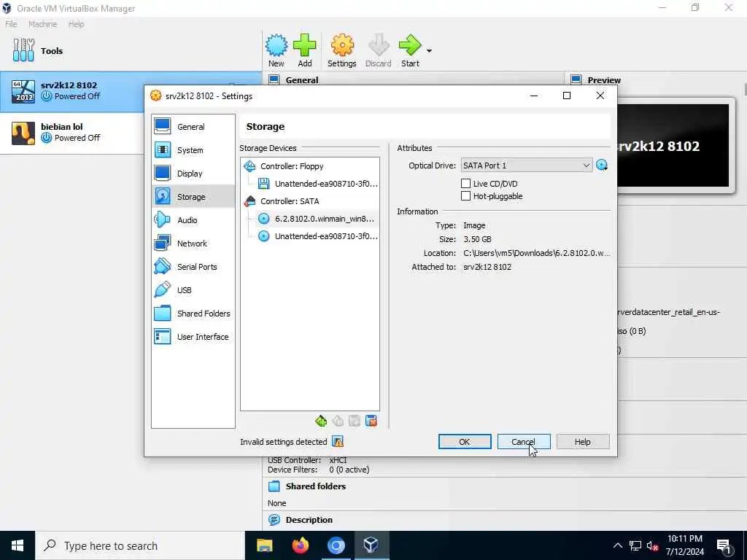Select the SATA Unattended optical disk entry
The width and height of the screenshot is (747, 560).
[x=318, y=236]
